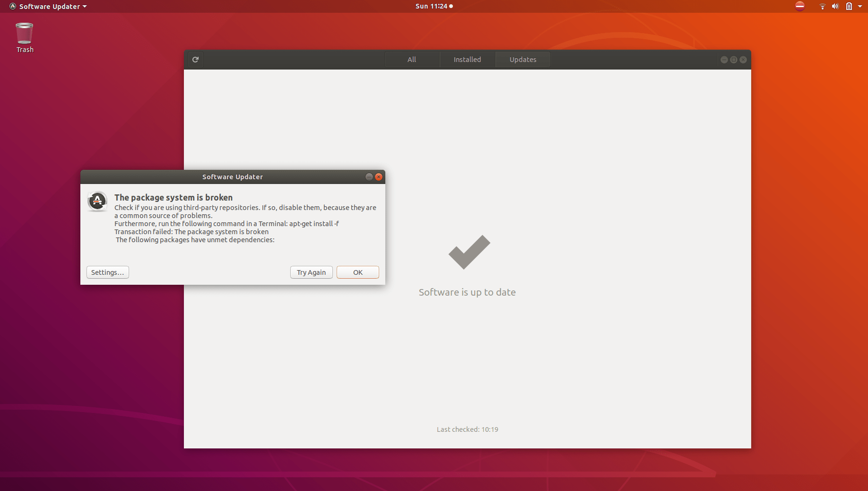The image size is (868, 491).
Task: Click the 'Last checked: 10:19' text
Action: [x=468, y=430]
